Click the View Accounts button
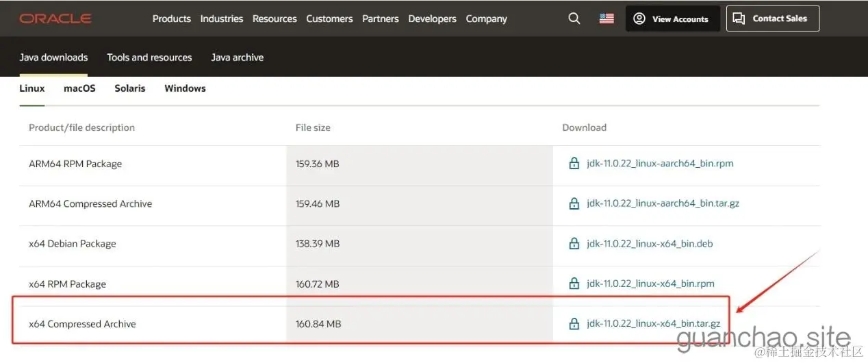868x363 pixels. pos(673,18)
